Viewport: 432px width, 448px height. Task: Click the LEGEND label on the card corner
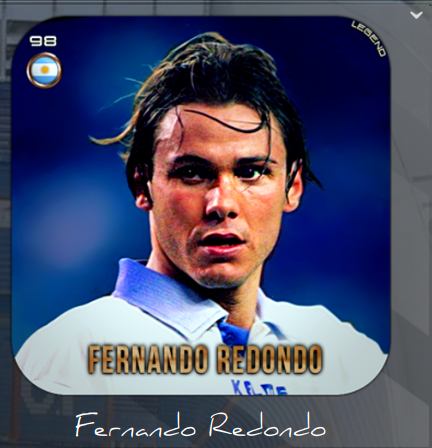[369, 39]
